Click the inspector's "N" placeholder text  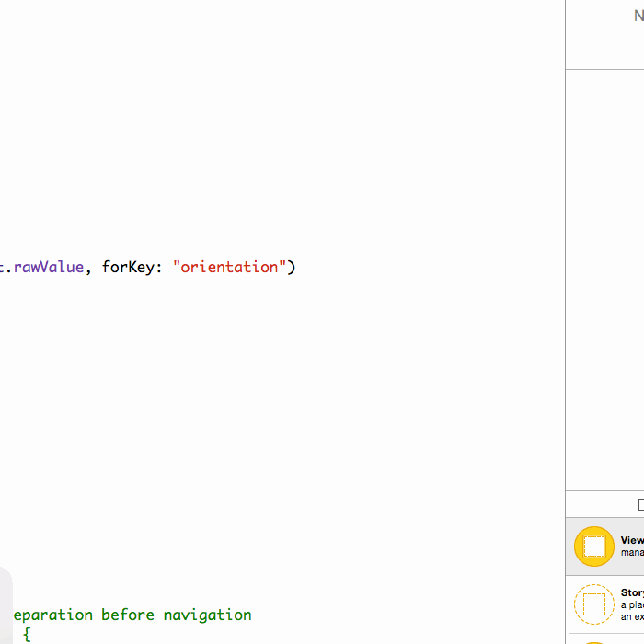[638, 16]
